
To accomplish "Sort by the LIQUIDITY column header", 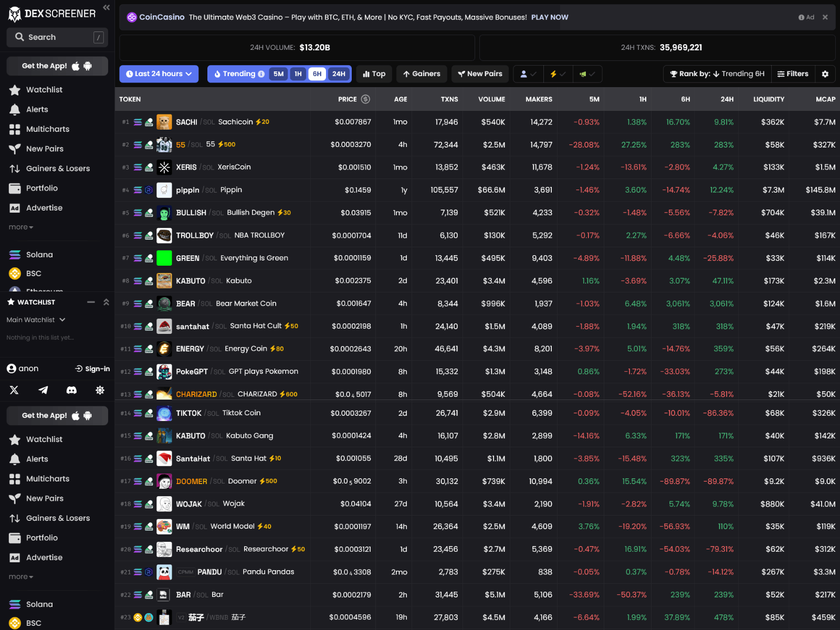I will click(x=769, y=99).
